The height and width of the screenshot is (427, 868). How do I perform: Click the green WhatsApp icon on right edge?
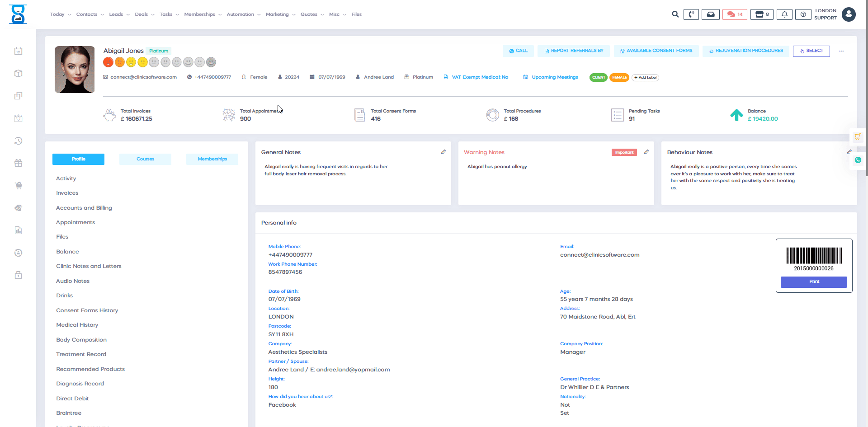coord(858,160)
